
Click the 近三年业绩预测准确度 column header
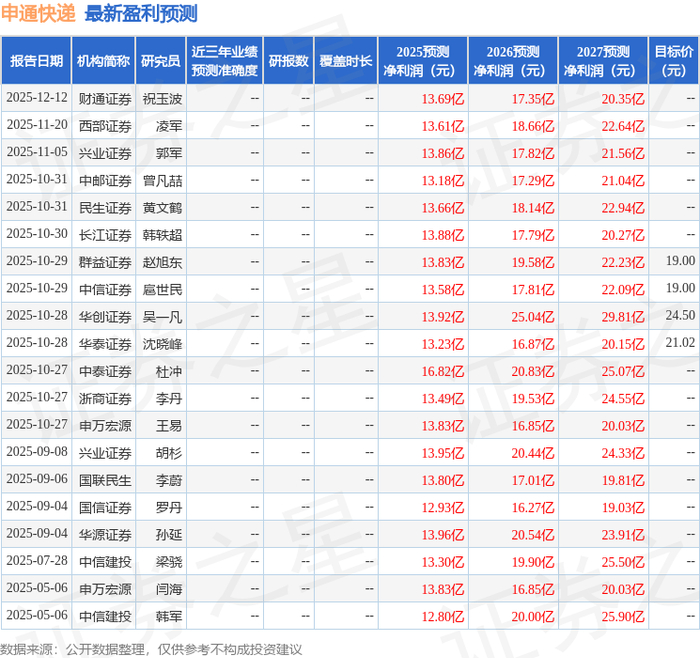(x=225, y=61)
